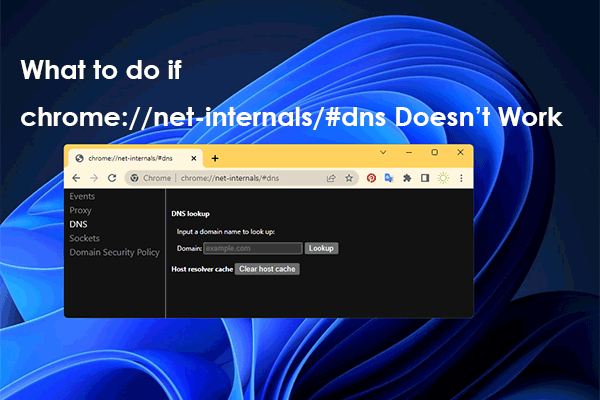Screen dimensions: 600x400
Task: Open the Events section in the sidebar
Action: point(82,196)
